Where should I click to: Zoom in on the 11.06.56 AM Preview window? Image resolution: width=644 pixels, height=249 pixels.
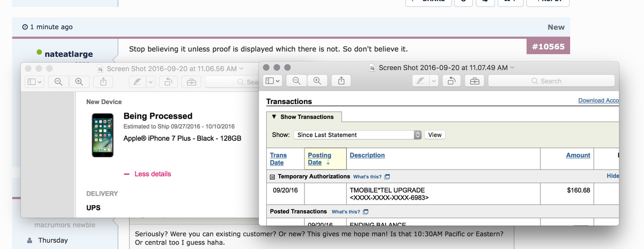click(x=79, y=82)
